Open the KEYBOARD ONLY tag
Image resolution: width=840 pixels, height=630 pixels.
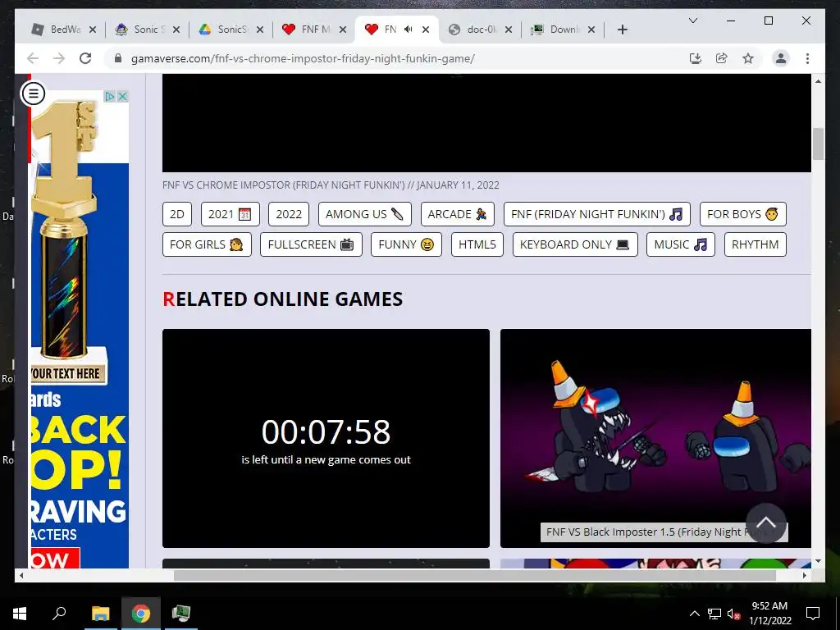(575, 244)
